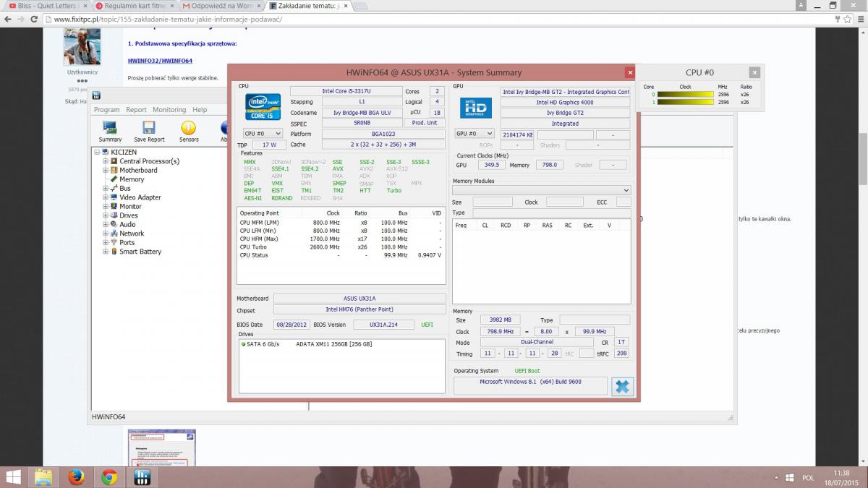Viewport: 868px width, 488px height.
Task: Click the ASUS UX31A motherboard field
Action: 359,299
